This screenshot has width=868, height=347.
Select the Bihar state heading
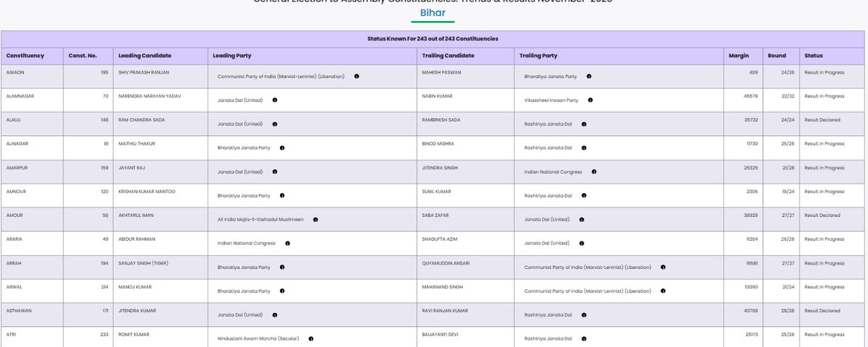433,13
